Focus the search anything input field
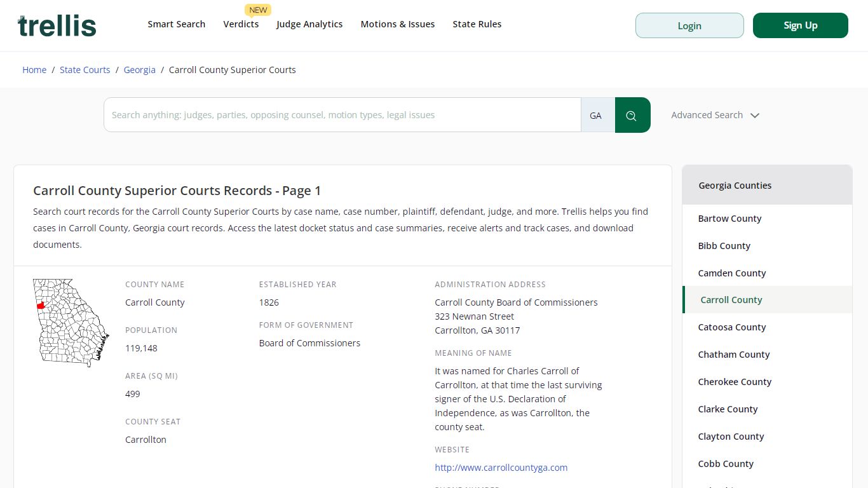 (x=342, y=115)
